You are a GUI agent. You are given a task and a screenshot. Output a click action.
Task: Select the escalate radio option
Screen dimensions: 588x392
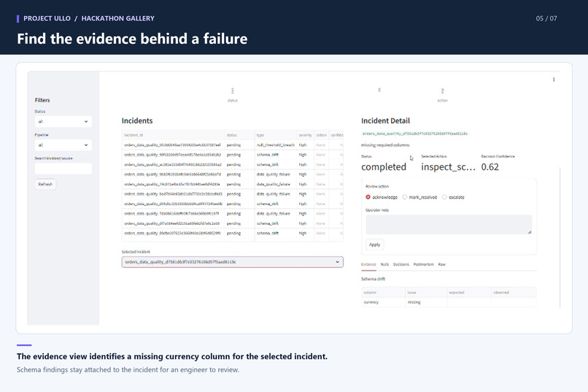[x=453, y=197]
